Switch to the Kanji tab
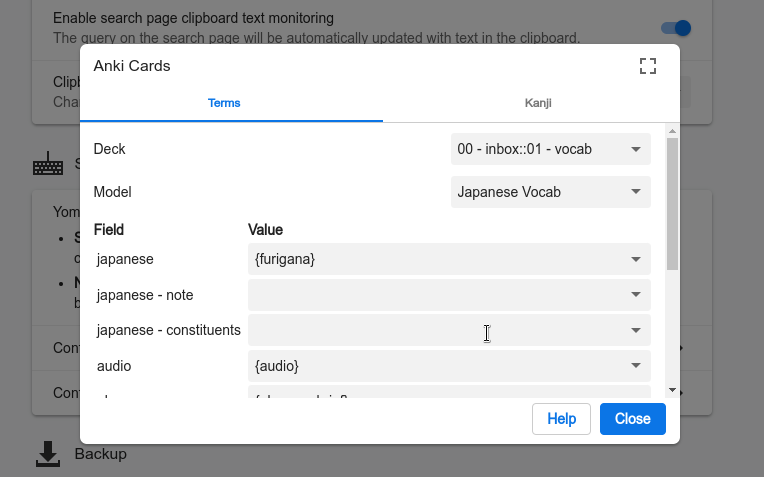This screenshot has width=764, height=477. [538, 103]
